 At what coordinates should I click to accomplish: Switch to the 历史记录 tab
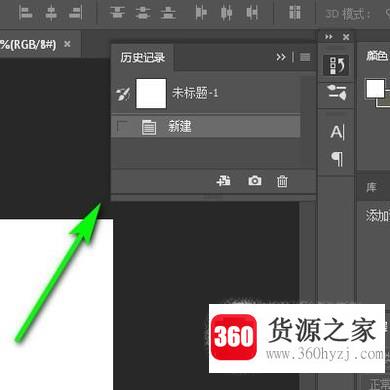143,58
